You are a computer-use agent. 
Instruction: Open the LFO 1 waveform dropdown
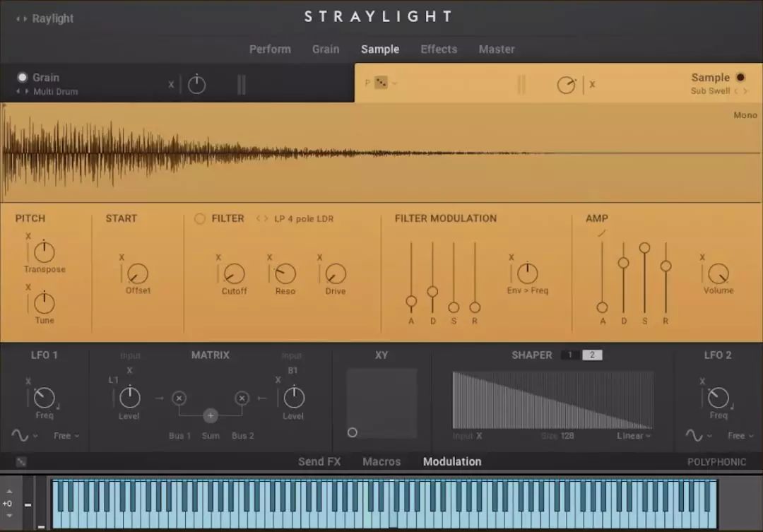(x=24, y=435)
